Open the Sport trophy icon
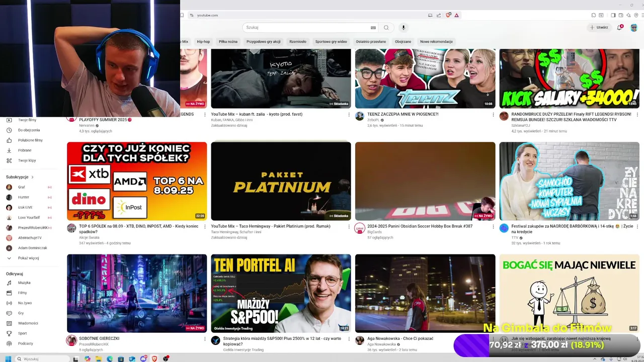 pos(9,333)
